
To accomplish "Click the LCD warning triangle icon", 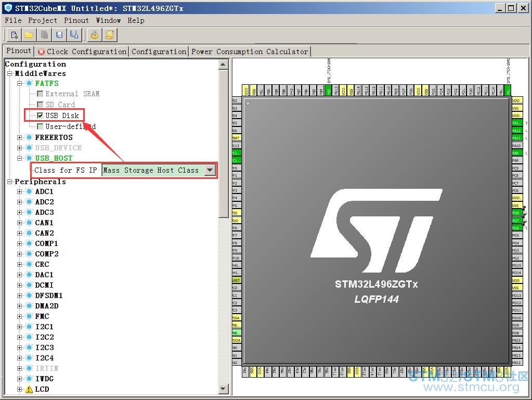I will 29,389.
